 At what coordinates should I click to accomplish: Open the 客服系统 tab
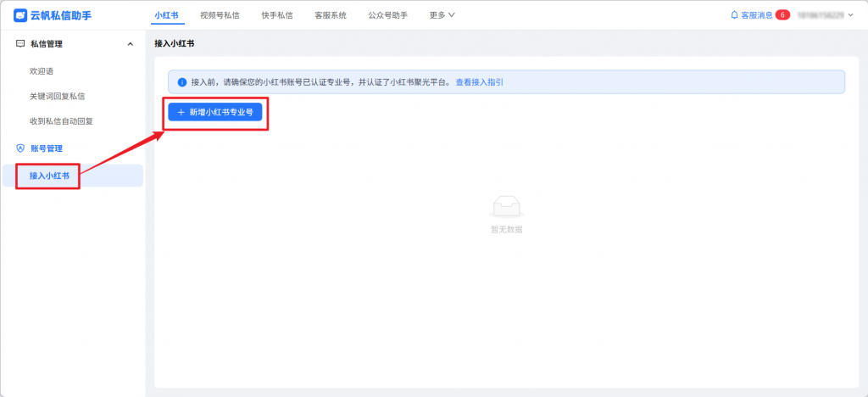(x=331, y=15)
